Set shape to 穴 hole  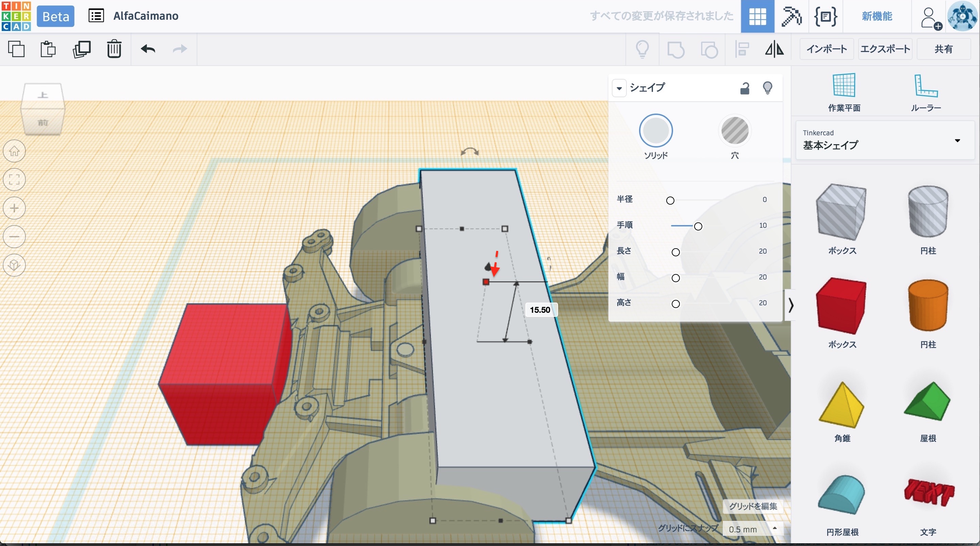735,131
